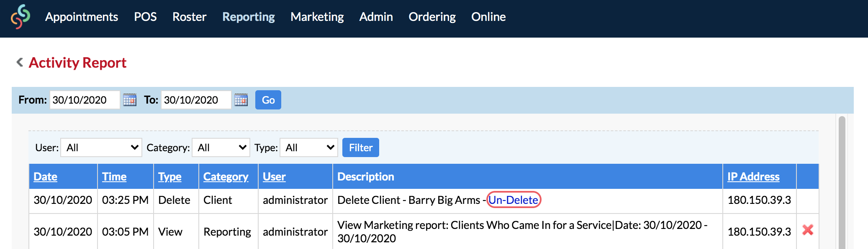Un-Delete client Barry Big Arms
This screenshot has height=249, width=868.
tap(514, 200)
